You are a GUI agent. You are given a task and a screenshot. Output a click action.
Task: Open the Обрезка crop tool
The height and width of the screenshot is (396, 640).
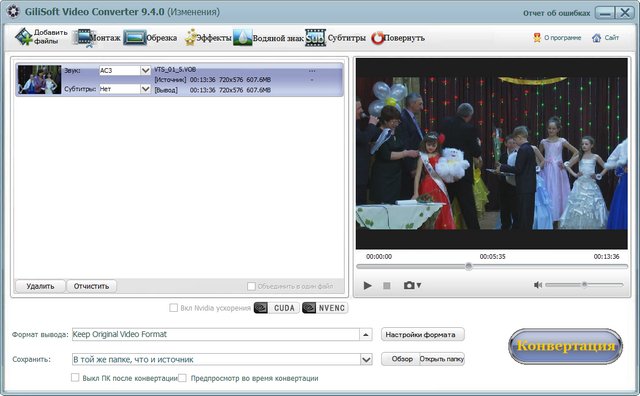150,38
